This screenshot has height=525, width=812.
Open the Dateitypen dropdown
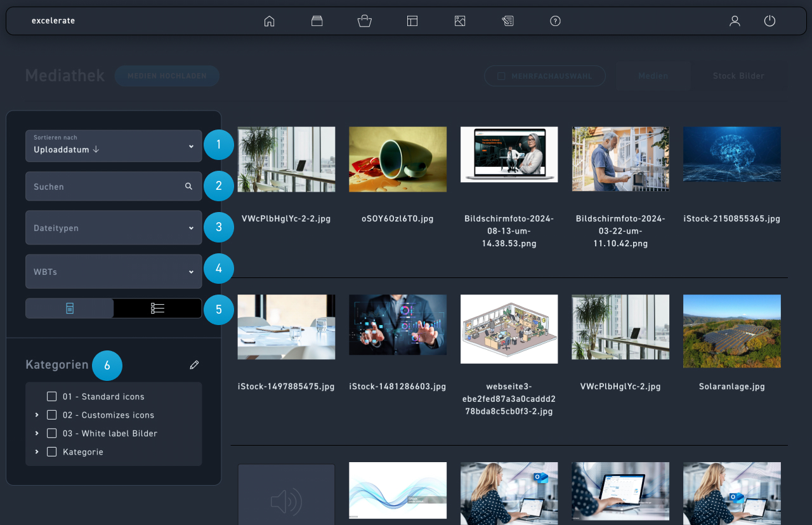(114, 228)
